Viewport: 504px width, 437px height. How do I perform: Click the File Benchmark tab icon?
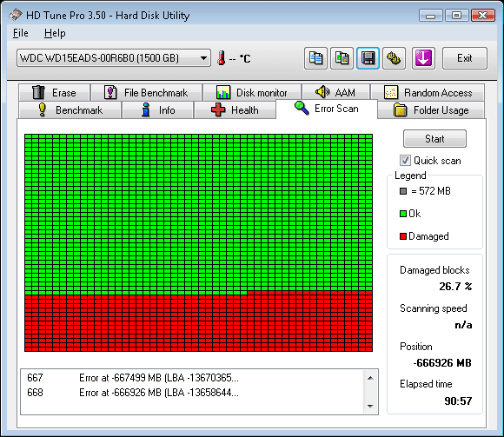point(110,92)
